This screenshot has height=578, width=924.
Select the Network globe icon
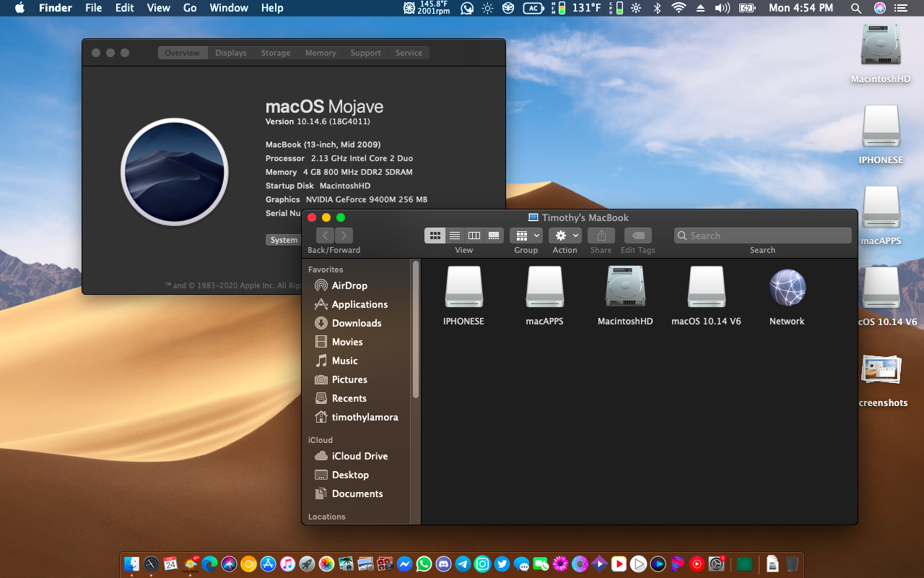pyautogui.click(x=787, y=288)
